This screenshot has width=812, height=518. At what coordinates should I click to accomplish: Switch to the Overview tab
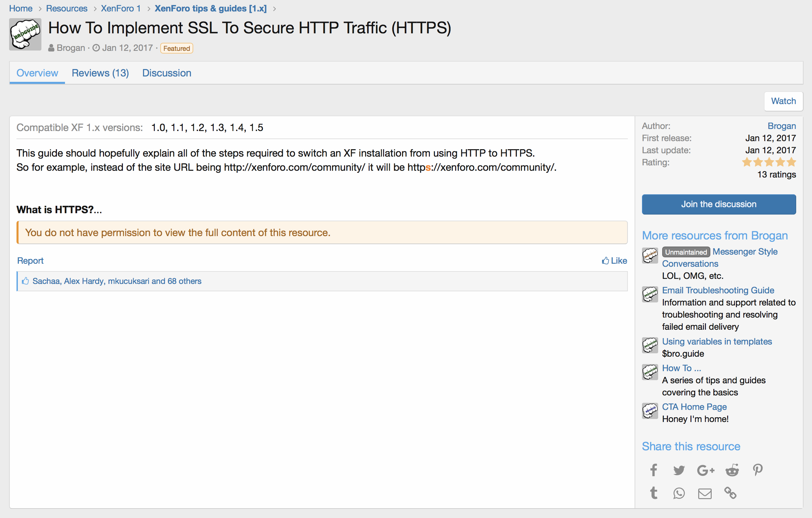[x=37, y=73]
